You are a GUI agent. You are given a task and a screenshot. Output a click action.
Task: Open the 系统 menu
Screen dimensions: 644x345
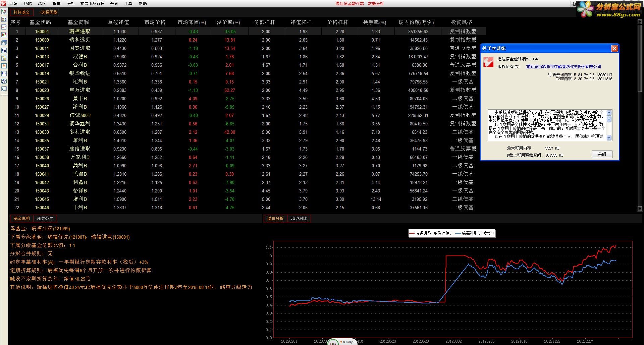(x=13, y=4)
